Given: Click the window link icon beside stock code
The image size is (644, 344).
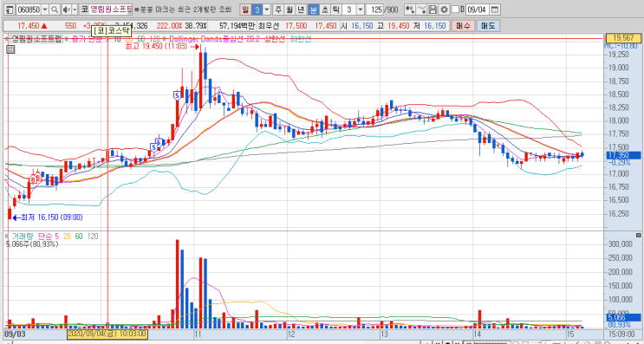Looking at the screenshot, I should (x=10, y=9).
